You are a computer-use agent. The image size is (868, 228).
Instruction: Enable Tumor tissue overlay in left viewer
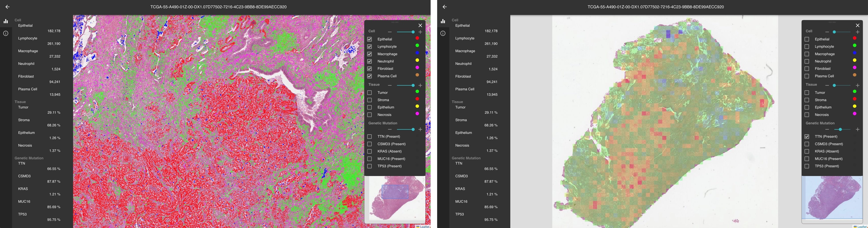[370, 93]
